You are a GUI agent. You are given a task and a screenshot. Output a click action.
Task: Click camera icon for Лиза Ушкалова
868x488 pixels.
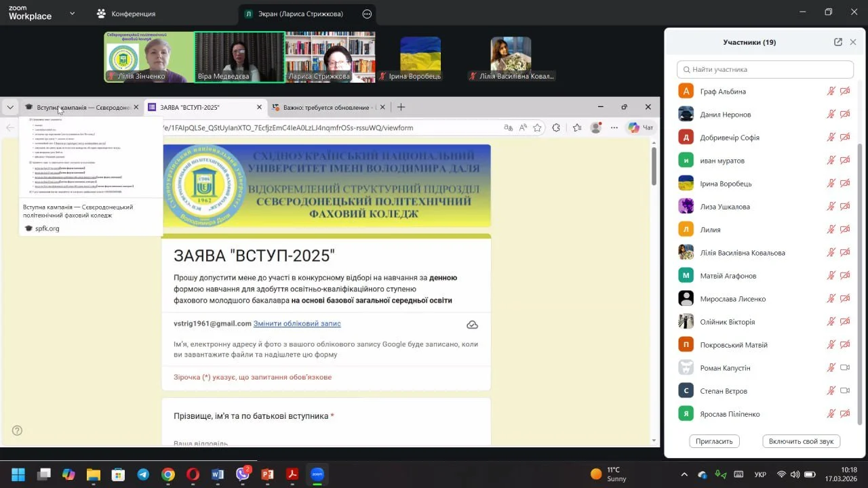(845, 207)
